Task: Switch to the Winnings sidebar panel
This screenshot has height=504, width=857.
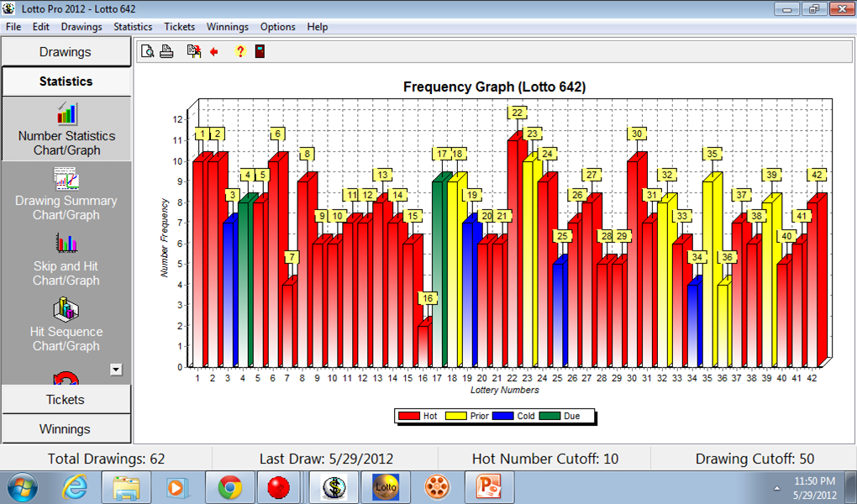Action: coord(66,429)
